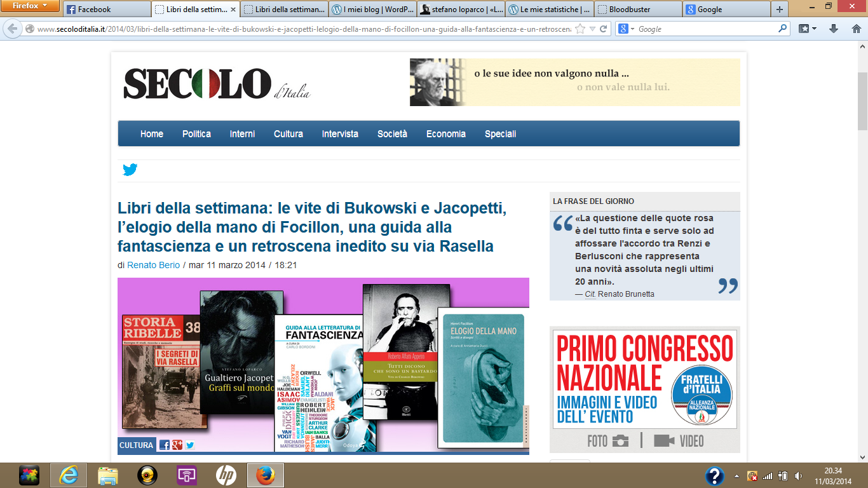
Task: Click the Twitter bird icon below the navigation bar
Action: (x=130, y=170)
